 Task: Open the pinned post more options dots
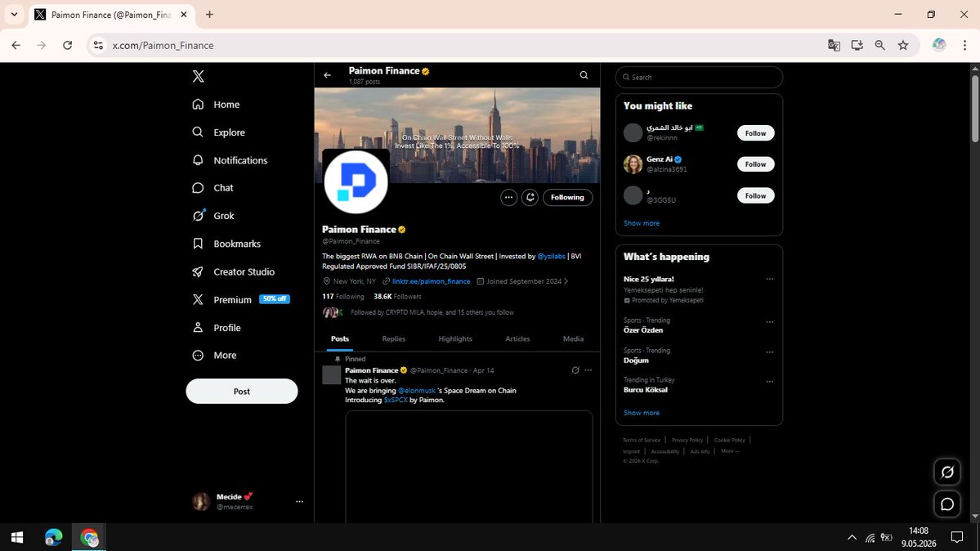point(588,370)
